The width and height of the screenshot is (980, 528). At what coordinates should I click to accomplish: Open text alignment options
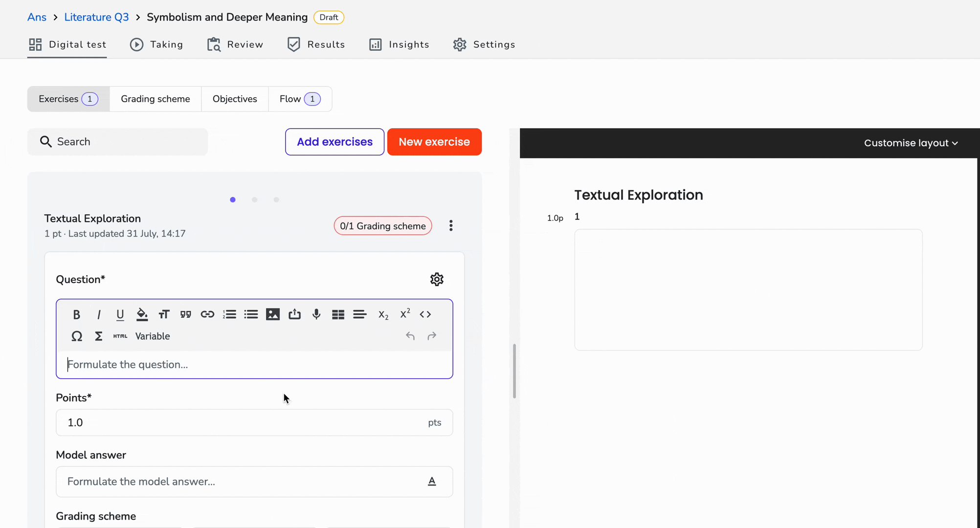point(360,314)
